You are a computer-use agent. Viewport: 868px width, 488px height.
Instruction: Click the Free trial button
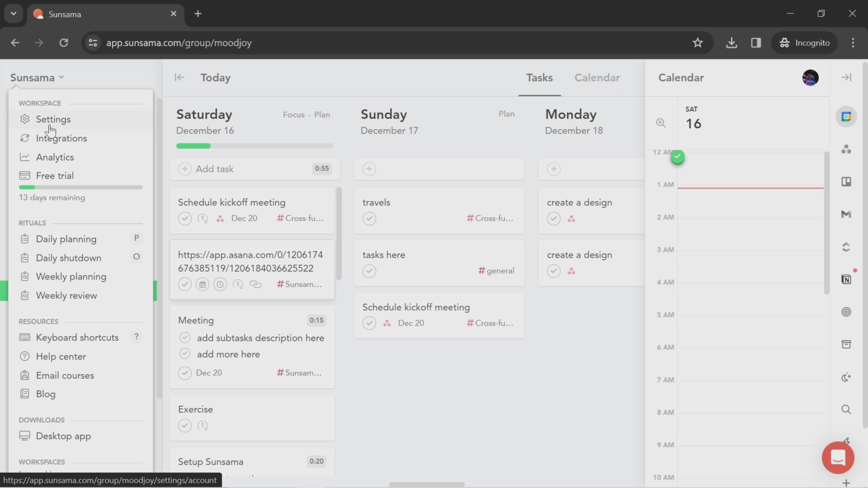[54, 175]
